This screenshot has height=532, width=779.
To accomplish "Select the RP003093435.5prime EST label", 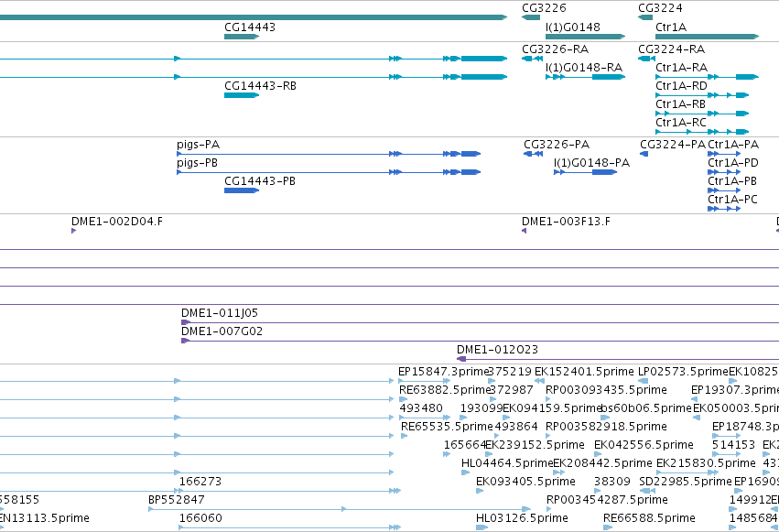I will tap(606, 390).
